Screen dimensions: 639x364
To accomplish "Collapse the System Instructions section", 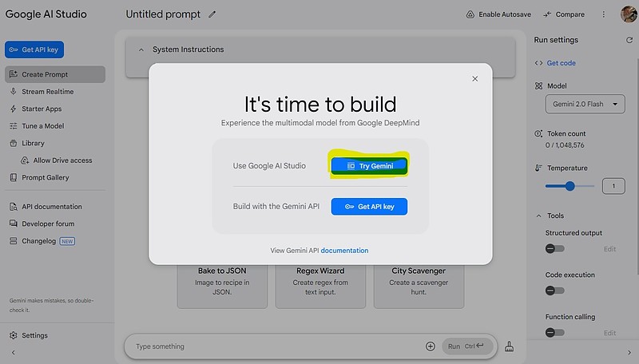I will pyautogui.click(x=141, y=49).
